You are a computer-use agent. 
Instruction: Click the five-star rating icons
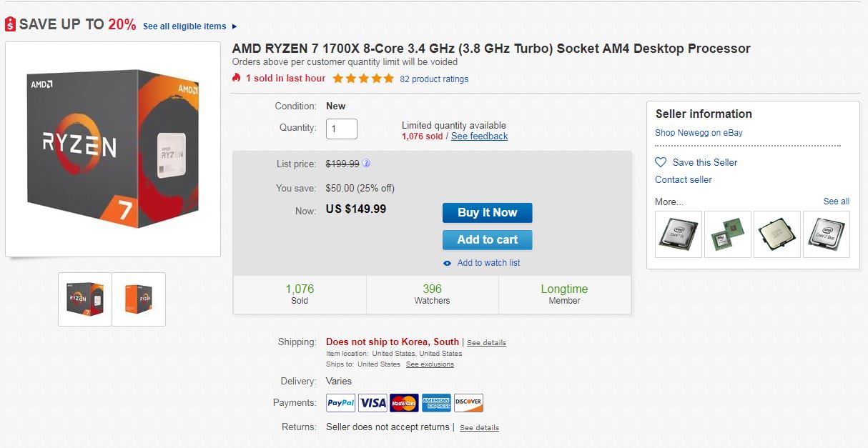click(x=363, y=79)
